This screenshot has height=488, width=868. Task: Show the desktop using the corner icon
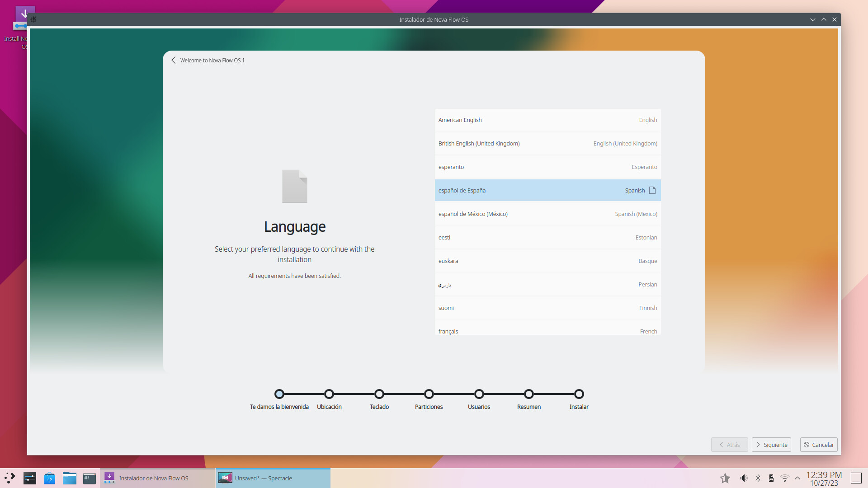point(856,478)
